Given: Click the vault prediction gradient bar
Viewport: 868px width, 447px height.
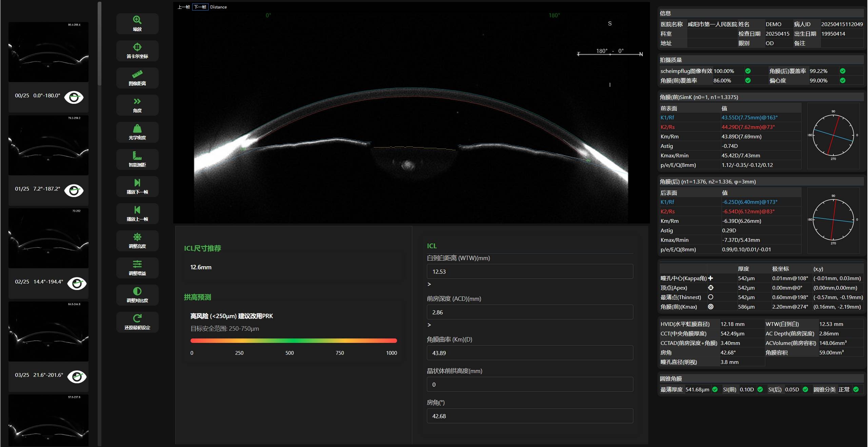Looking at the screenshot, I should [x=294, y=341].
